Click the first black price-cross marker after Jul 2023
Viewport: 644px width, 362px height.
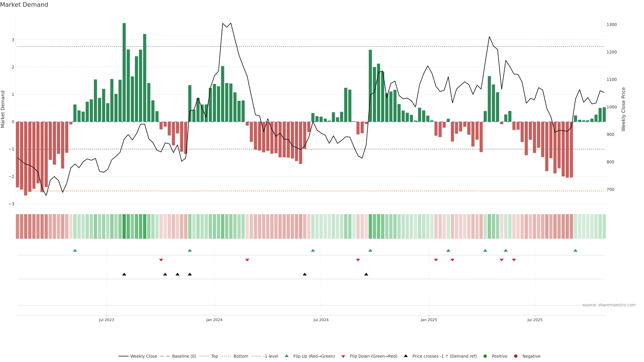pos(124,274)
